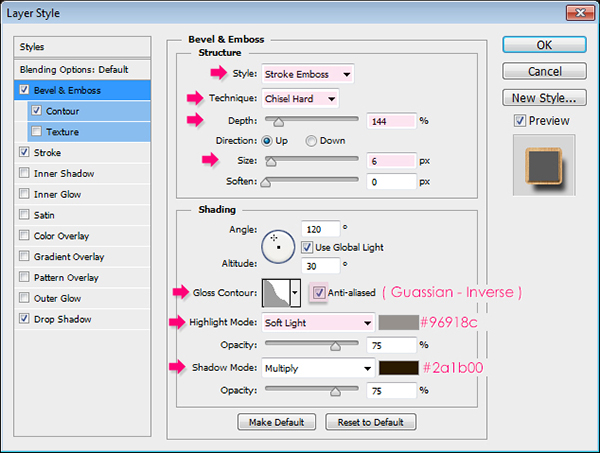Click the Depth value input field

click(391, 120)
